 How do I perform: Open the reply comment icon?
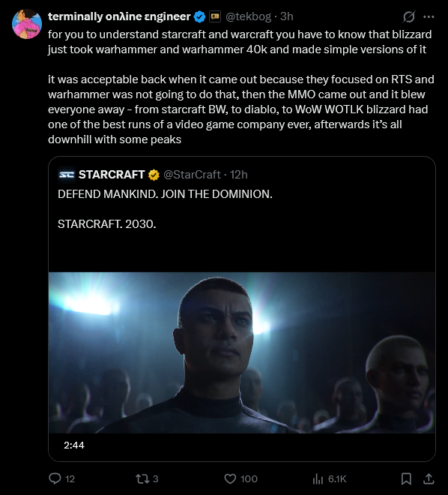pyautogui.click(x=55, y=479)
